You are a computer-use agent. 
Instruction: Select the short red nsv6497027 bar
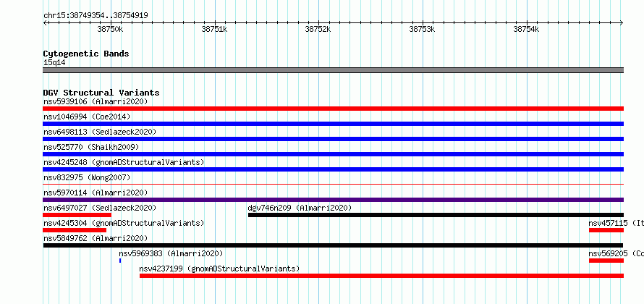[x=77, y=215]
